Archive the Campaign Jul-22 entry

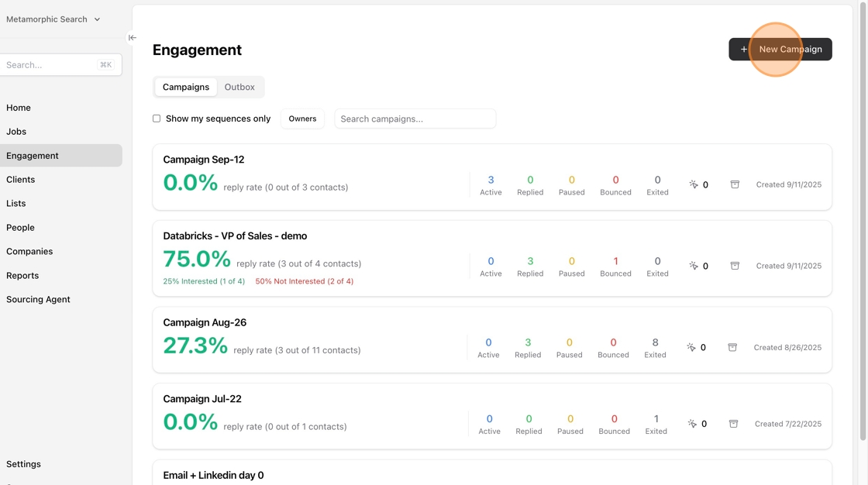tap(733, 424)
